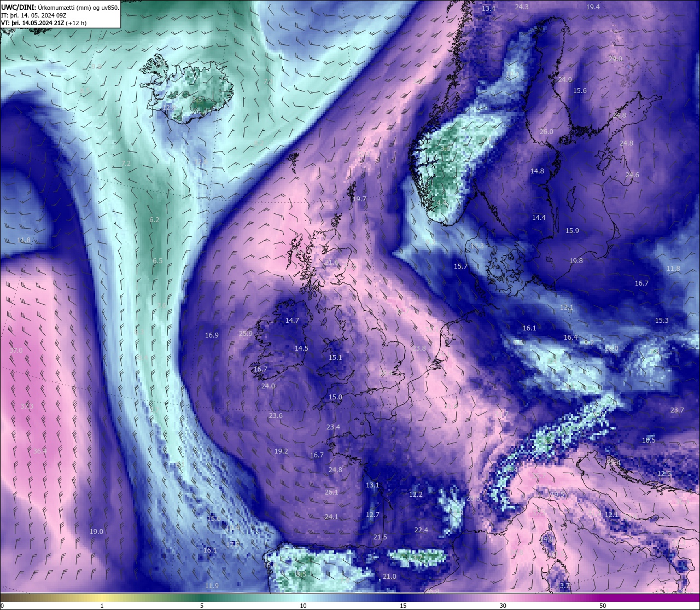Select the 12.2 value in central France
700x610 pixels.
click(x=416, y=494)
